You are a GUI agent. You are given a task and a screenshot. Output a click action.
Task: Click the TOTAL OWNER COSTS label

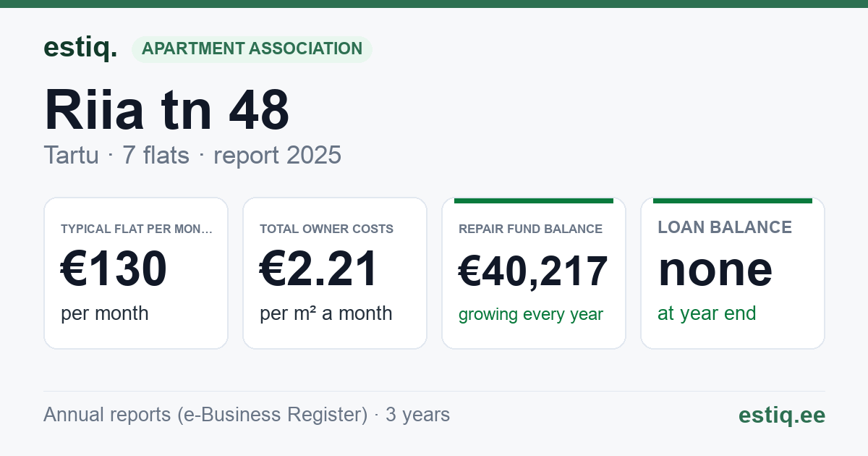pos(327,229)
